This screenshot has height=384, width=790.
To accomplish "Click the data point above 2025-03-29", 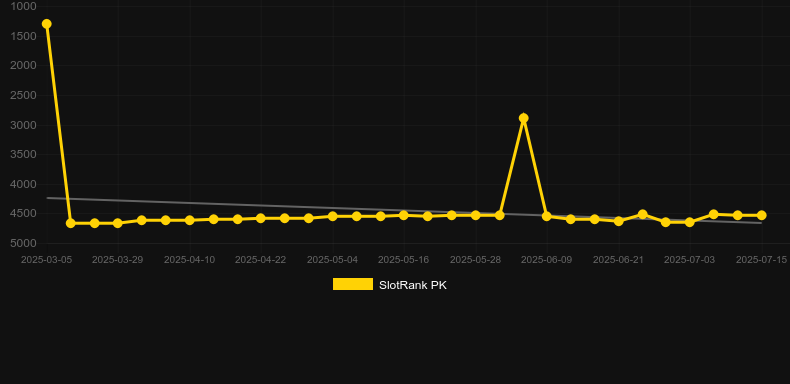I will (118, 223).
